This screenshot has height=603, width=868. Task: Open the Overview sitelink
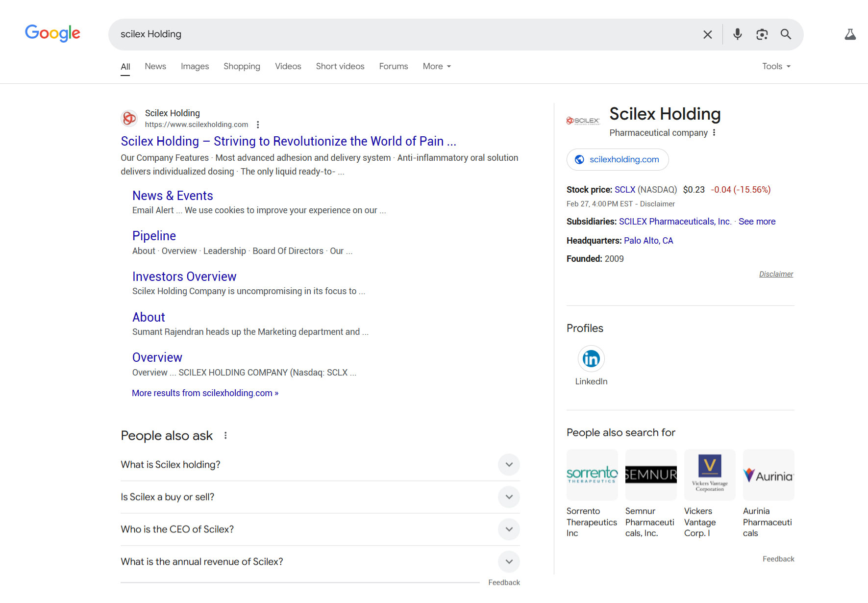[157, 357]
